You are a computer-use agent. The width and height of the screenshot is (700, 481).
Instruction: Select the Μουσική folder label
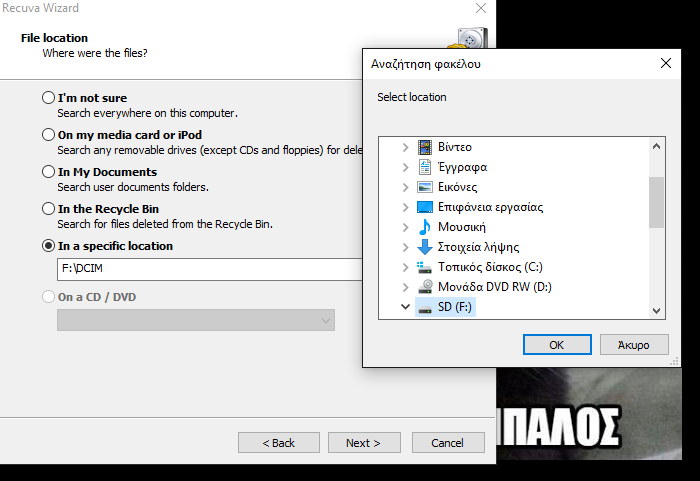click(x=462, y=227)
